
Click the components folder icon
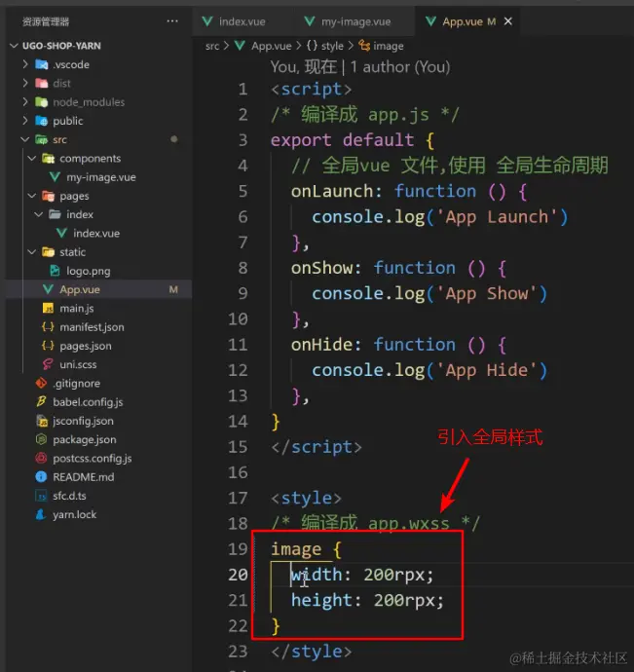pyautogui.click(x=49, y=158)
